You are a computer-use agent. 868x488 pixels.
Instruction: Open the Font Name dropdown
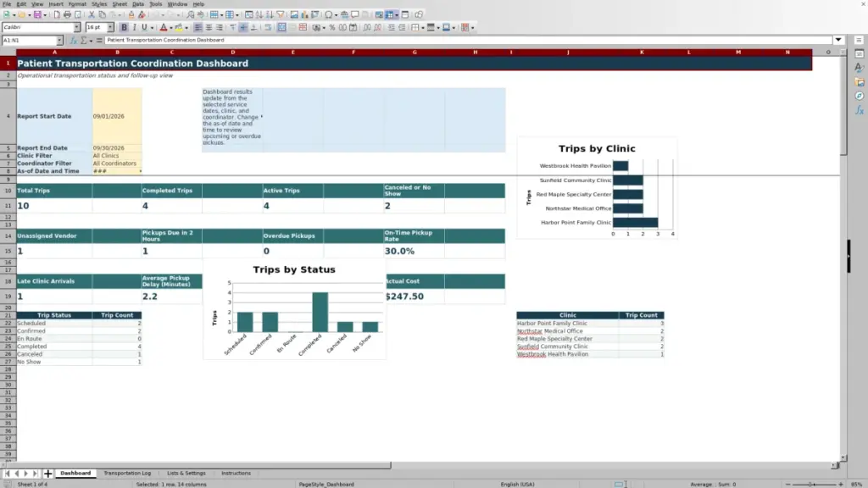pyautogui.click(x=76, y=27)
